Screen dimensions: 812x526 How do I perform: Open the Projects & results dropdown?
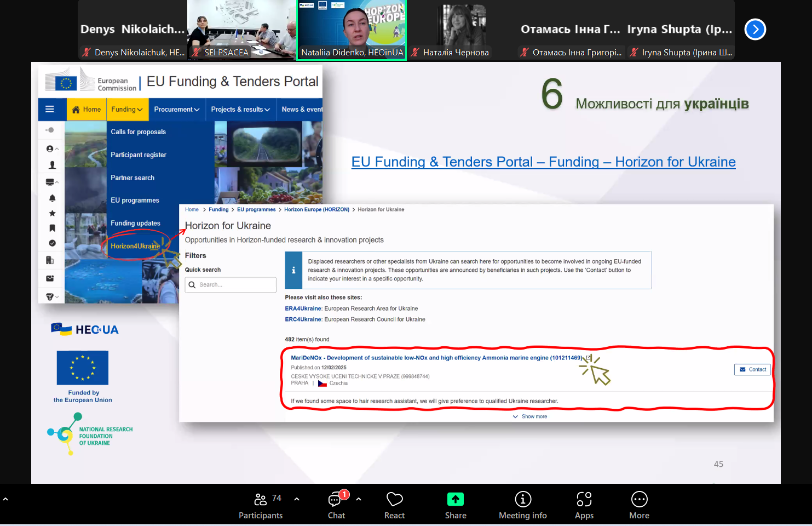tap(240, 110)
